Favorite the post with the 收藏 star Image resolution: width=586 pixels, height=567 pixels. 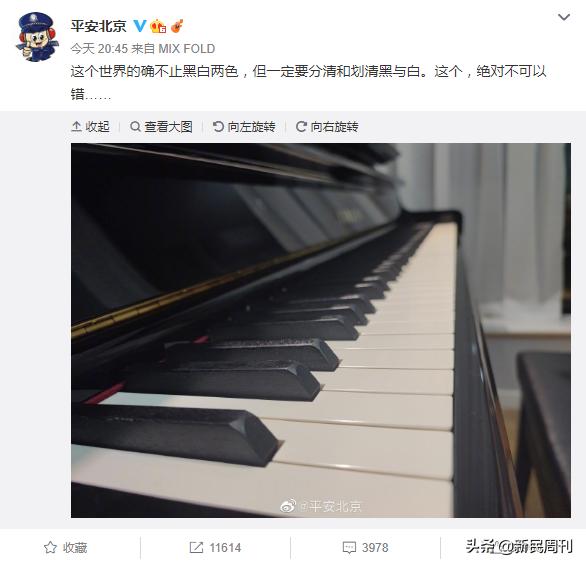65,548
